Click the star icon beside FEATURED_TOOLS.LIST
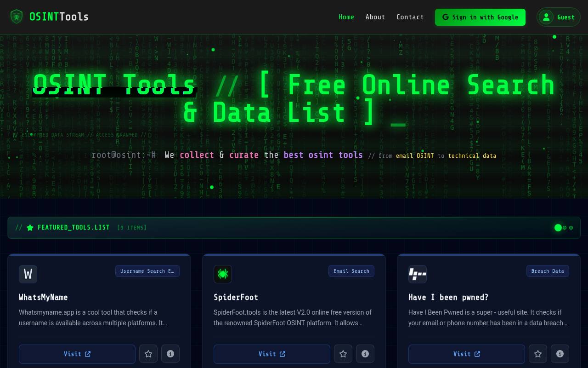 (30, 228)
